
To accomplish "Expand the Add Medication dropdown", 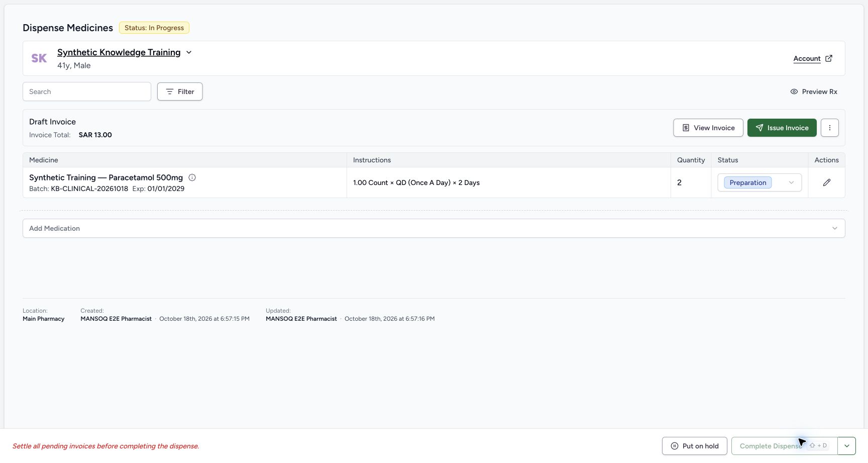I will tap(434, 228).
